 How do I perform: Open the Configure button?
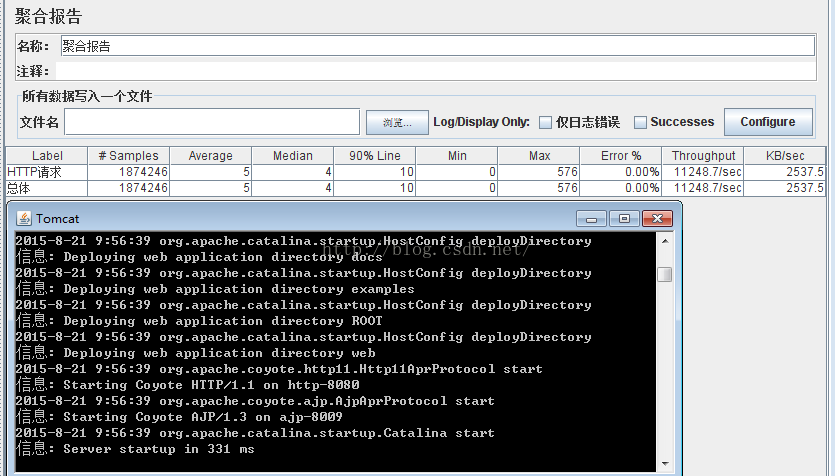point(768,122)
